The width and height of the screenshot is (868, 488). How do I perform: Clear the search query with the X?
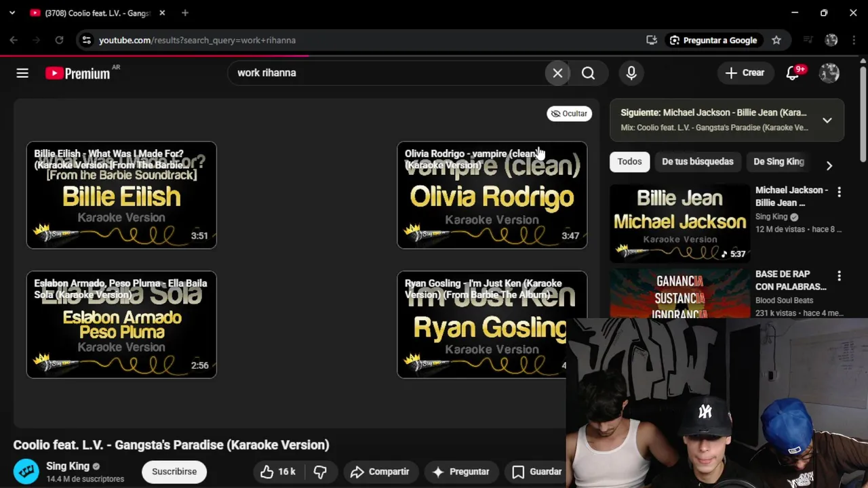pyautogui.click(x=557, y=73)
